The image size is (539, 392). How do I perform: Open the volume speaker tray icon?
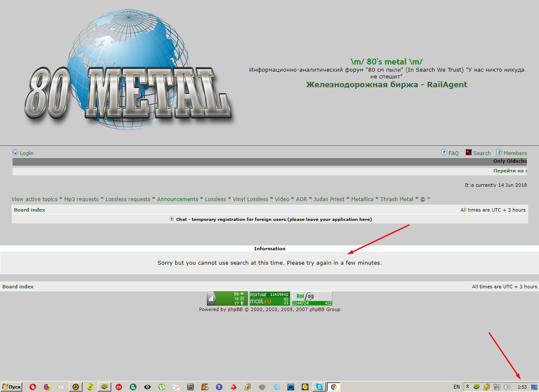[x=507, y=387]
